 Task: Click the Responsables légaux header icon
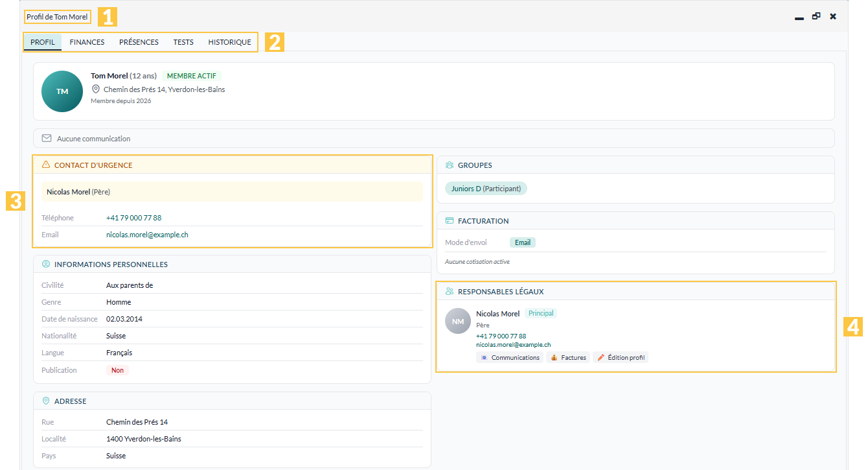pyautogui.click(x=450, y=292)
